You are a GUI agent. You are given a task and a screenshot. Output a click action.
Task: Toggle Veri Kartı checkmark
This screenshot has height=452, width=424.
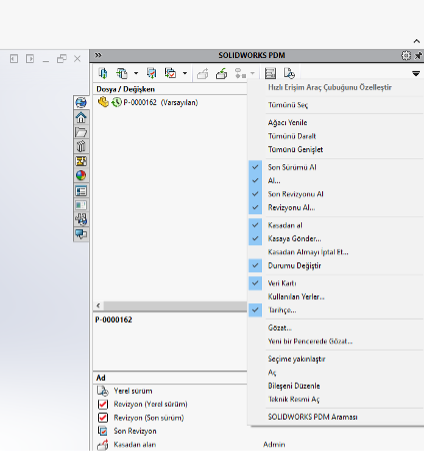255,283
